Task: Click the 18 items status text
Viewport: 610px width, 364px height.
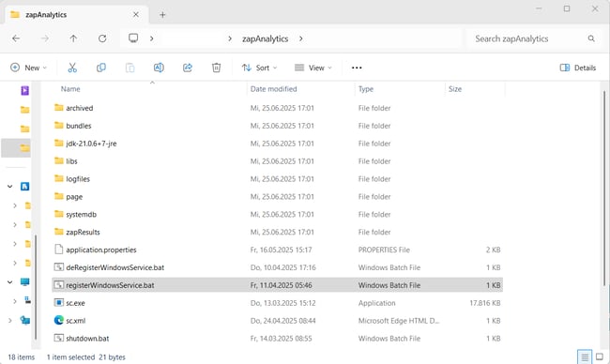Action: 22,357
